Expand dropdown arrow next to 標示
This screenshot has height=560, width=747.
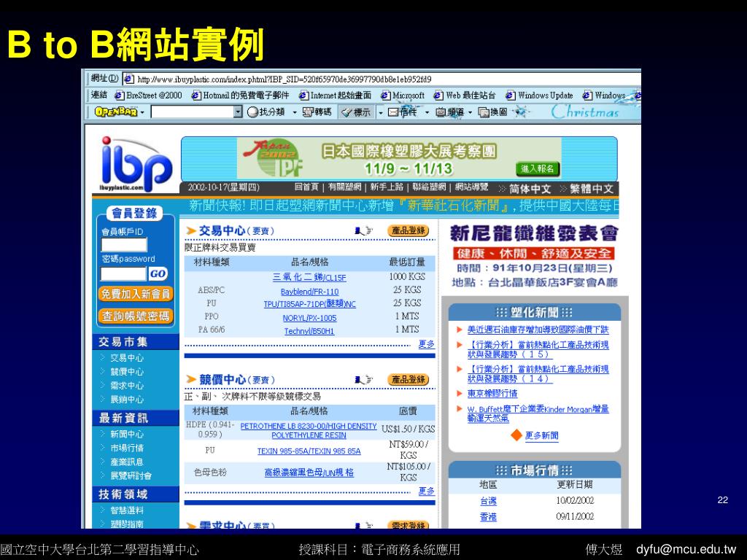coord(380,112)
